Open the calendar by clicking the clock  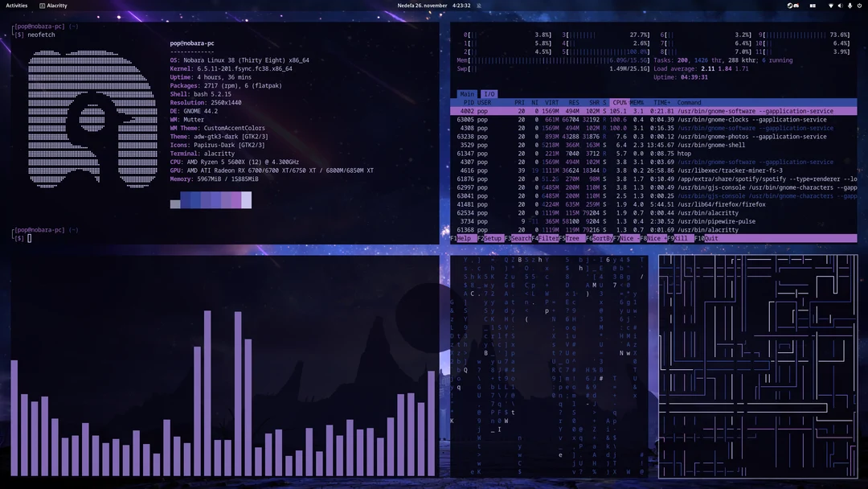tap(434, 5)
